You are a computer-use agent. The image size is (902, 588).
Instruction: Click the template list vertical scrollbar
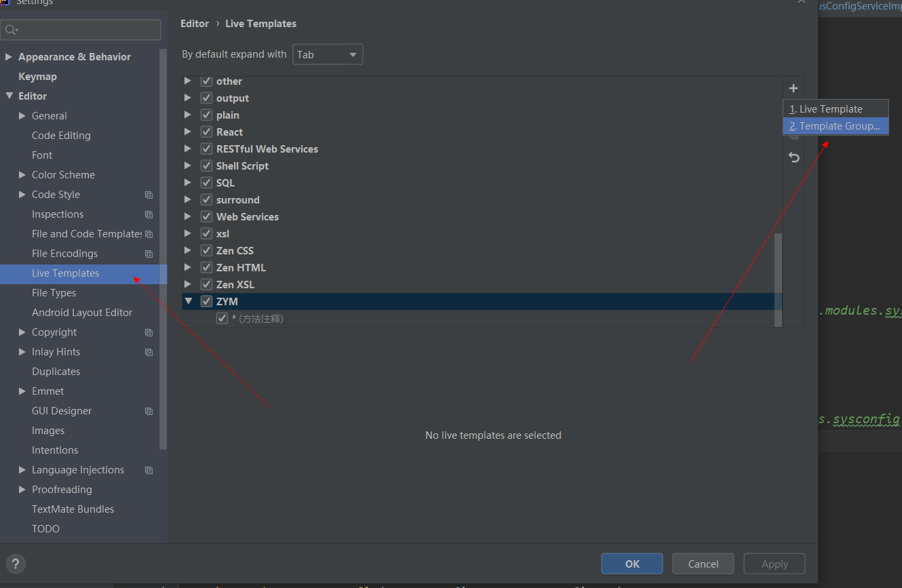pyautogui.click(x=779, y=280)
